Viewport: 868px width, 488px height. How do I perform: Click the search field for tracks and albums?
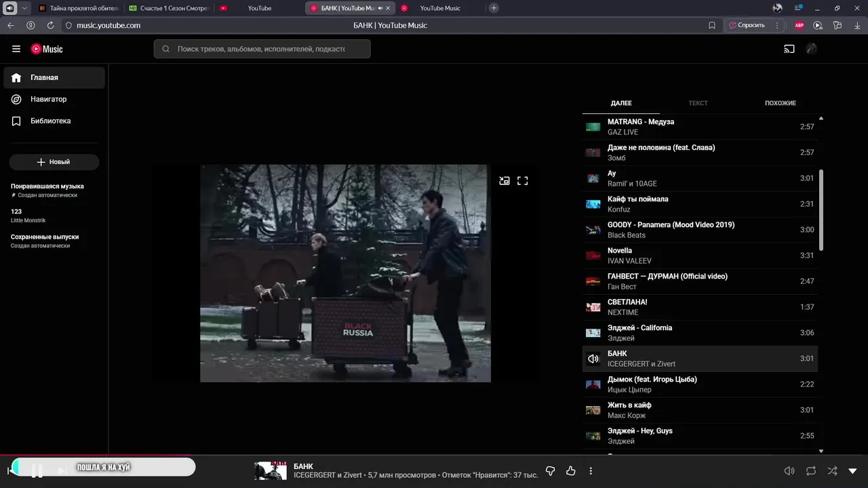pos(262,49)
